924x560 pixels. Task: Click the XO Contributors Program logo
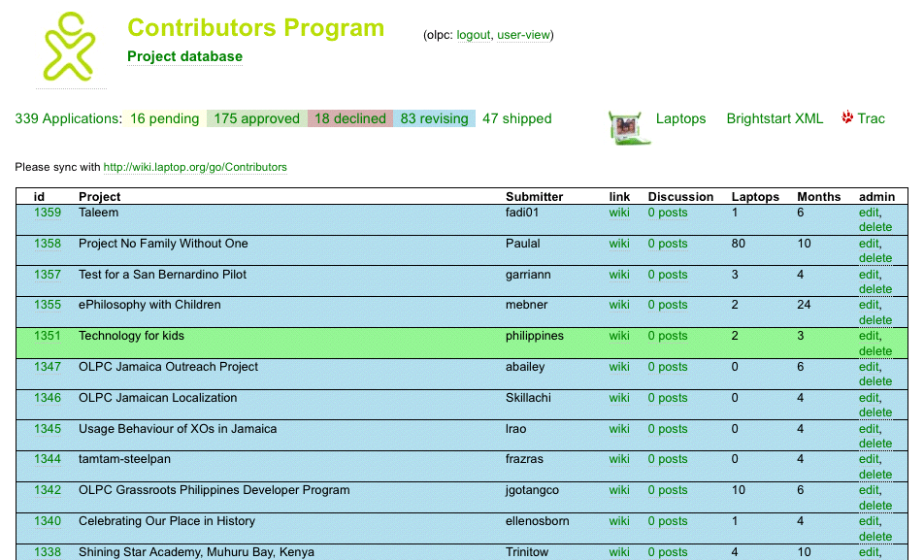coord(69,46)
